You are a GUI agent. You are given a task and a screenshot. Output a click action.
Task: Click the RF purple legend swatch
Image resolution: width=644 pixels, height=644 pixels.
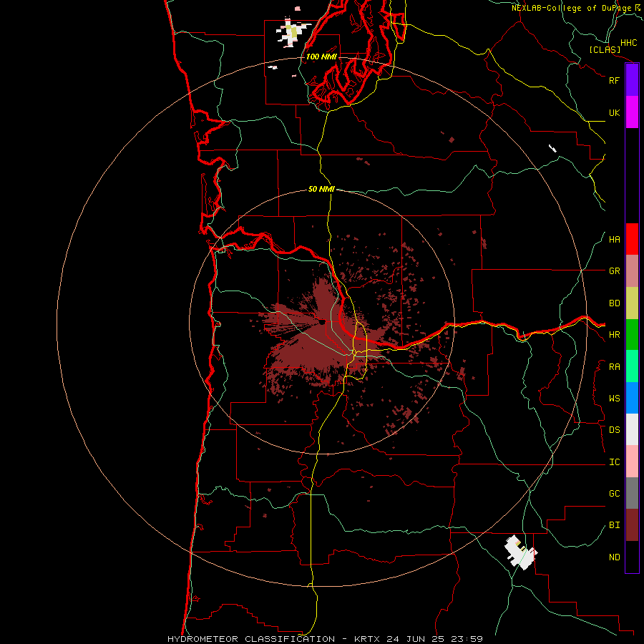pos(632,80)
